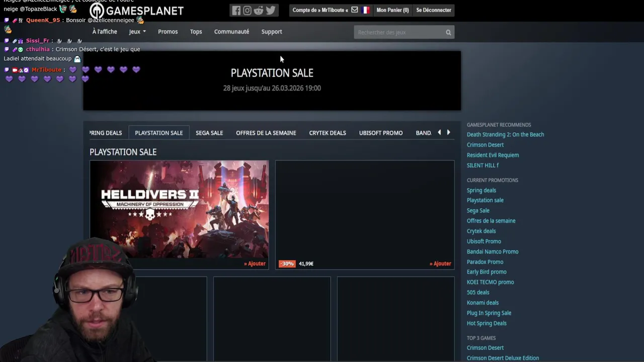The width and height of the screenshot is (644, 362).
Task: Open Crytek deals sidebar link
Action: 481,231
